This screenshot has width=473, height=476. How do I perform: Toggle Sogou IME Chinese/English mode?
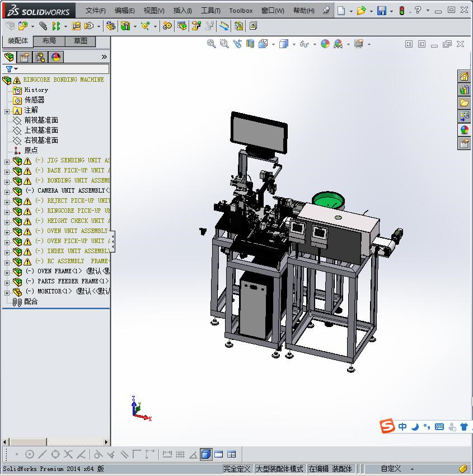point(402,427)
